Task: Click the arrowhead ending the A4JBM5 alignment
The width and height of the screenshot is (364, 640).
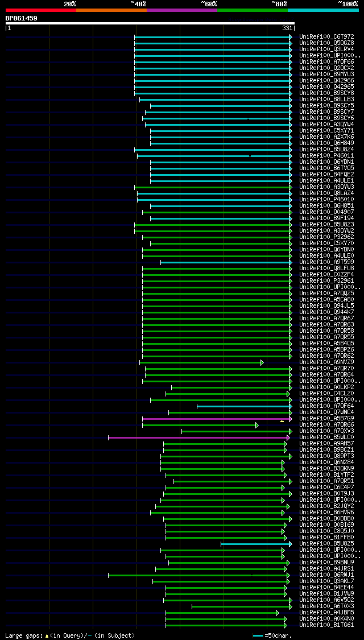Action: tap(278, 613)
